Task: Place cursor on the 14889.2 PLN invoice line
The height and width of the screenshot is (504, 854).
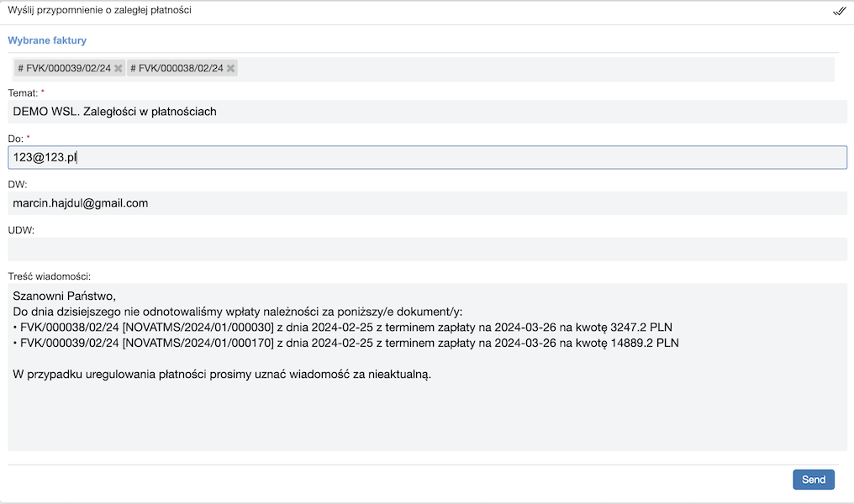Action: (x=346, y=343)
